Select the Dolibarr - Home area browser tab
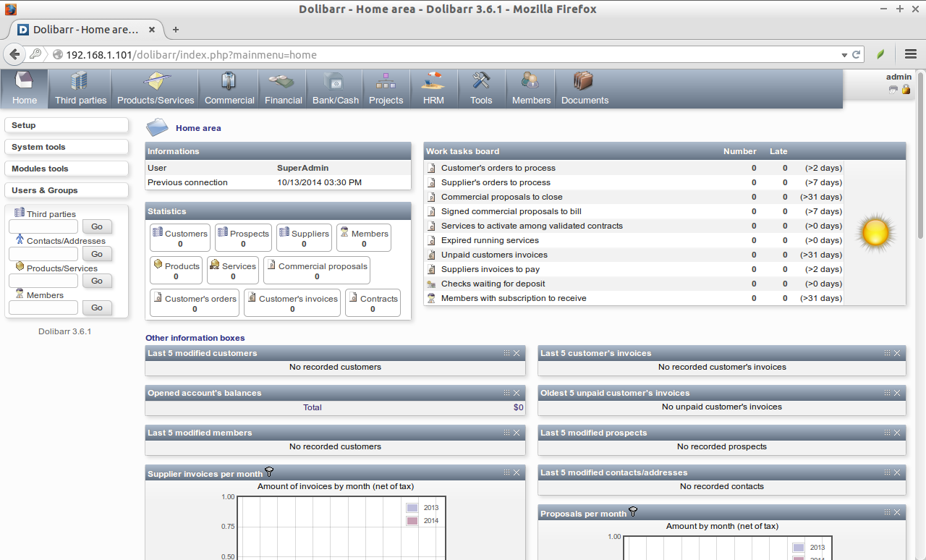Screen dimensions: 926x560 coord(85,30)
